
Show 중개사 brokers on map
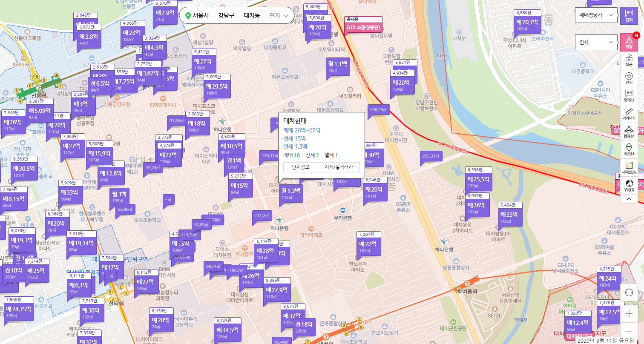[x=629, y=96]
